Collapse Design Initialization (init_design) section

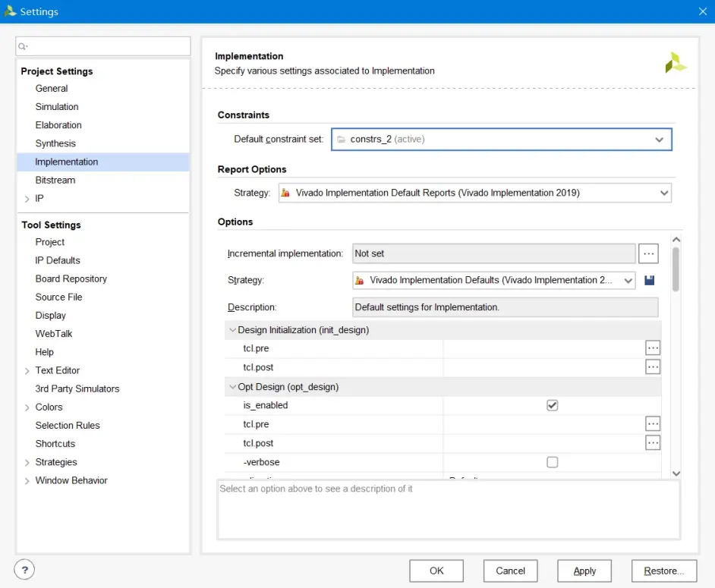pos(232,330)
